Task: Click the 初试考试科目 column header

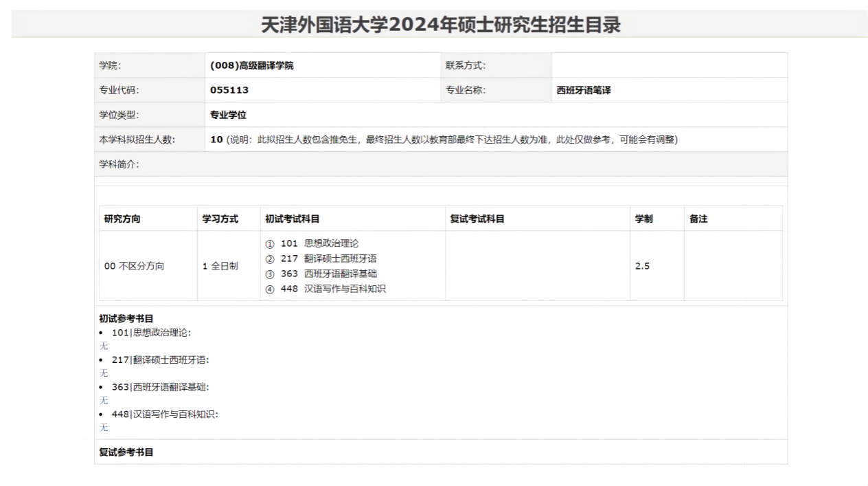Action: pos(292,219)
